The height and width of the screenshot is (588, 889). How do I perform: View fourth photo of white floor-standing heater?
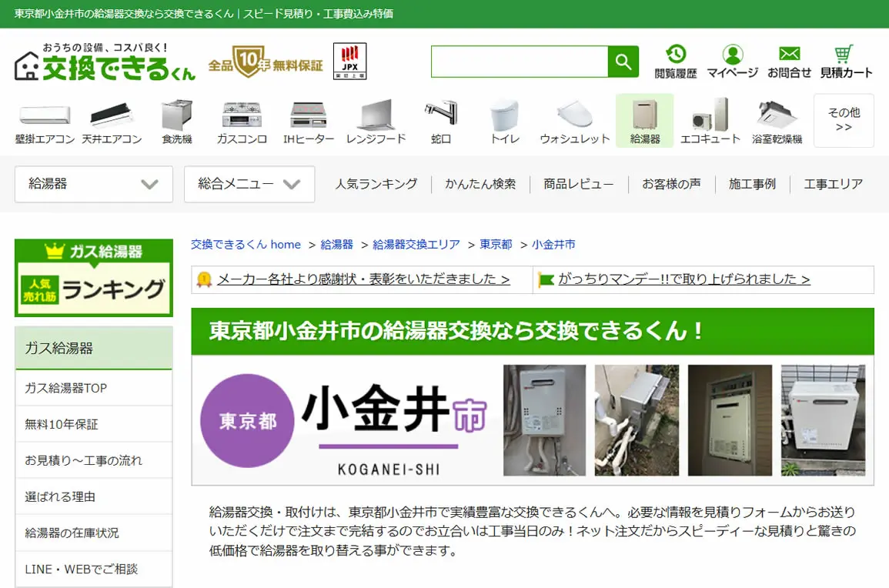click(824, 420)
